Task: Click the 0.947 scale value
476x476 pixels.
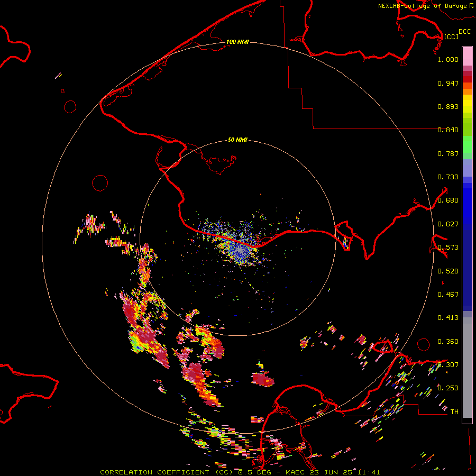Action: click(448, 83)
